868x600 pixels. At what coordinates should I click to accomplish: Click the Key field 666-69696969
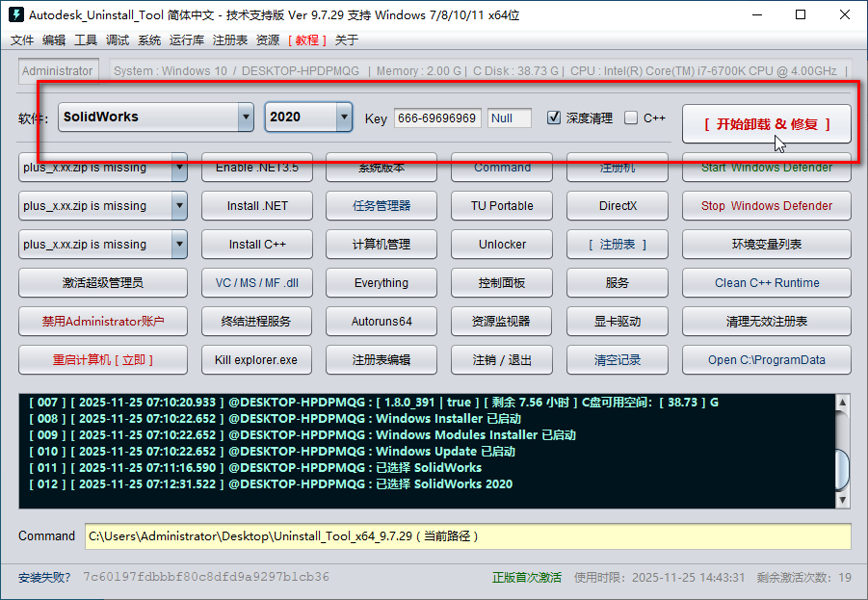[x=437, y=117]
